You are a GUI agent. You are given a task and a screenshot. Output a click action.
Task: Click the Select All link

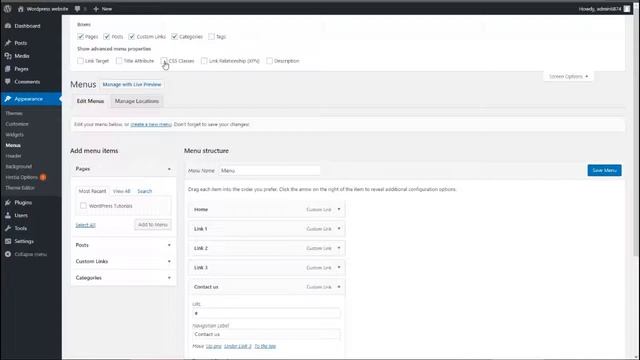tap(85, 225)
